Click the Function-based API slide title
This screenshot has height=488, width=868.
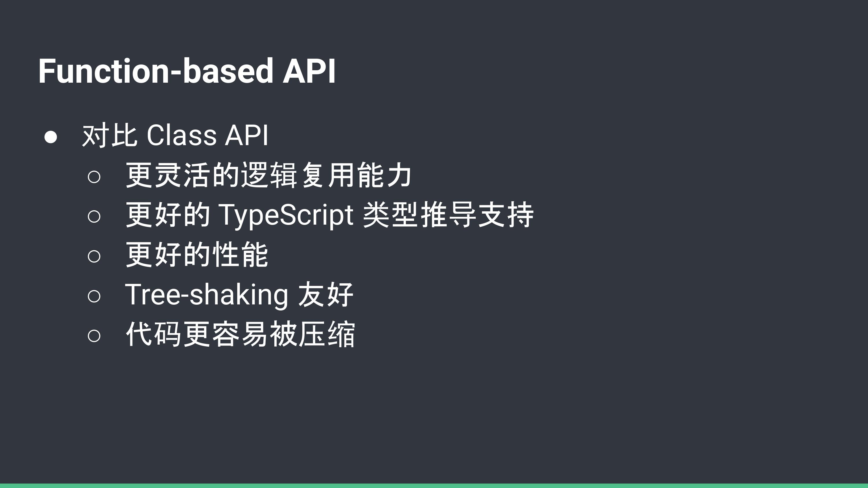[x=187, y=71]
